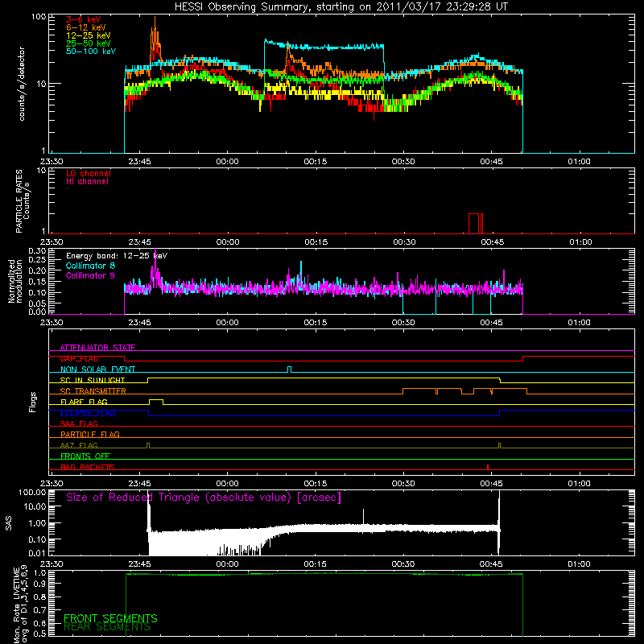Click the SAS axis label
The height and width of the screenshot is (644, 644).
pyautogui.click(x=8, y=523)
